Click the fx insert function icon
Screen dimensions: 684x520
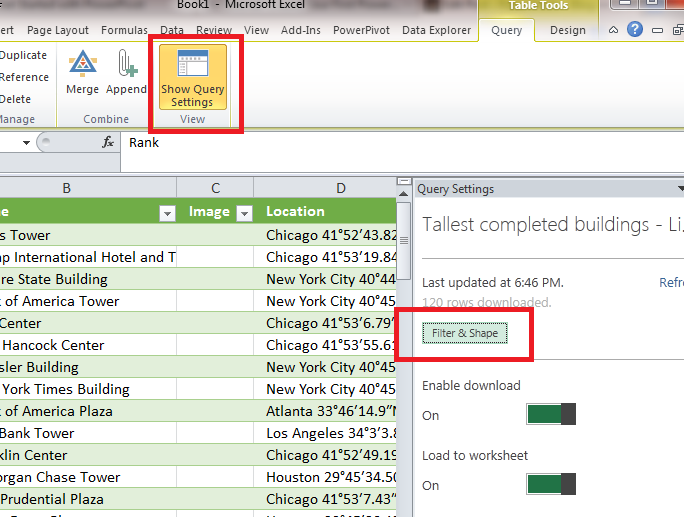(108, 142)
